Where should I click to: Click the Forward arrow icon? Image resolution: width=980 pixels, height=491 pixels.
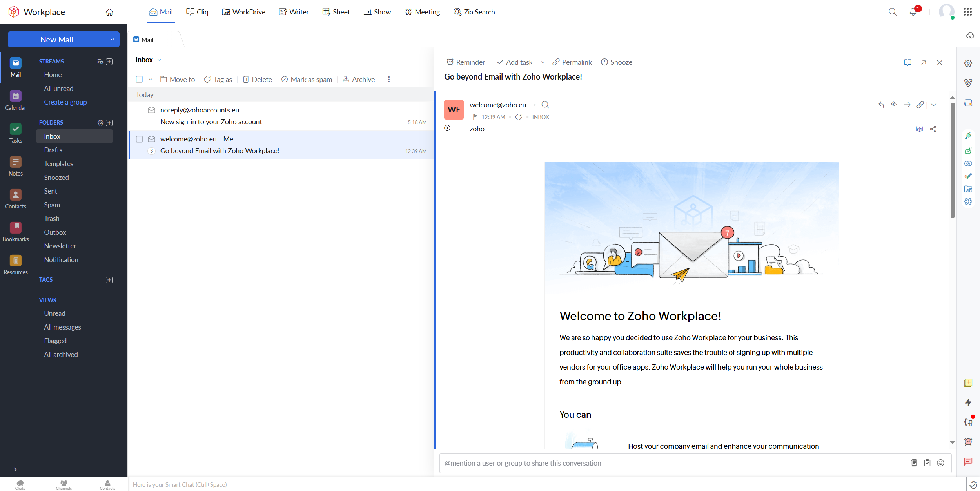tap(907, 105)
